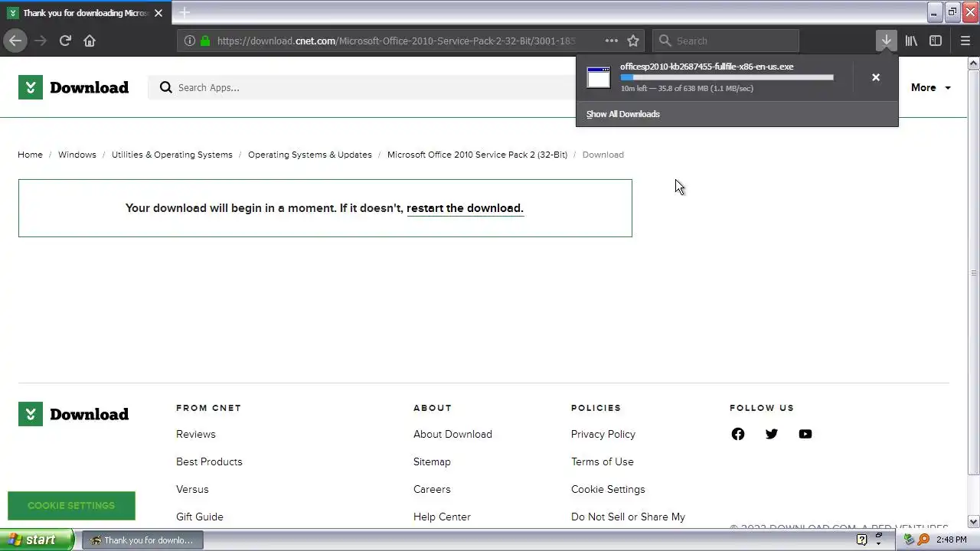Click the download progress bar
This screenshot has height=551, width=980.
pyautogui.click(x=727, y=77)
